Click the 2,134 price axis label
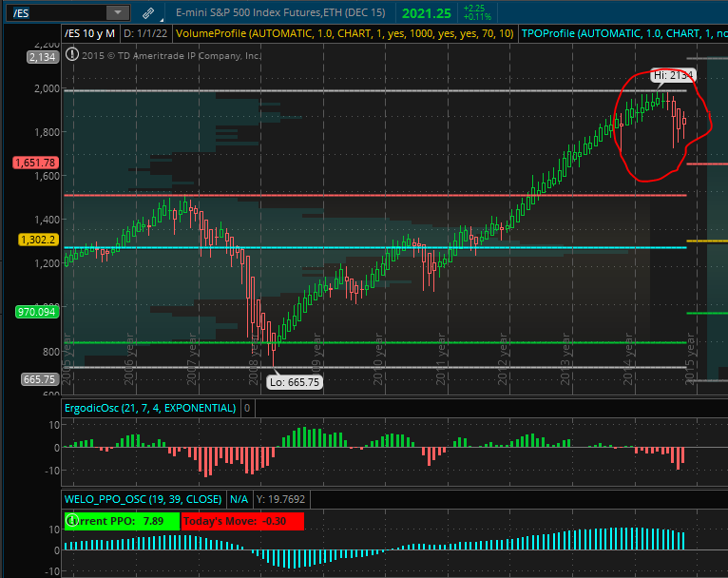This screenshot has height=578, width=728. click(42, 57)
